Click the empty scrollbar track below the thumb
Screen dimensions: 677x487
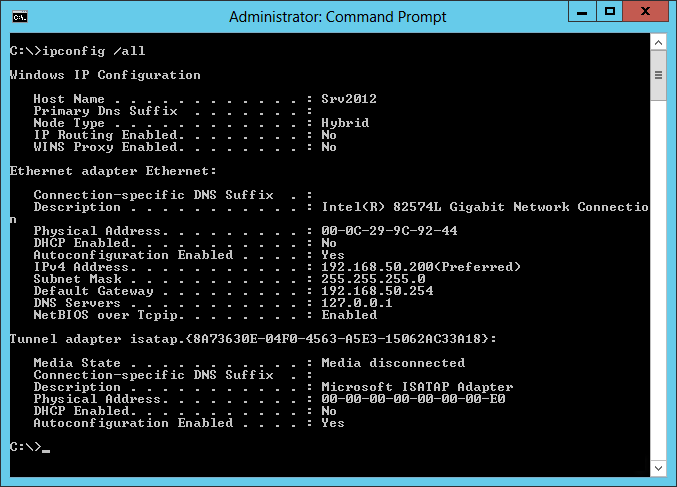[x=658, y=280]
